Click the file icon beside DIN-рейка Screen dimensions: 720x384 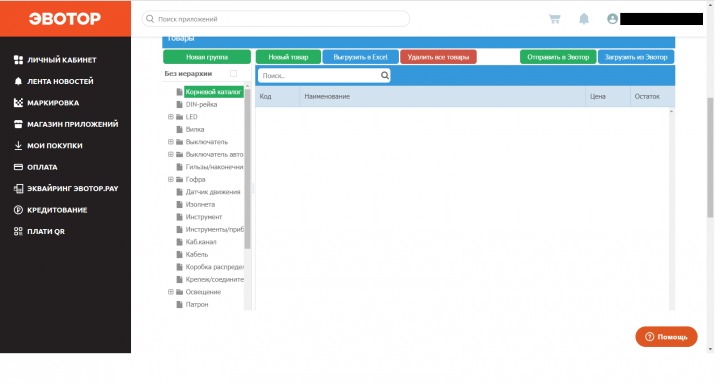pyautogui.click(x=180, y=104)
